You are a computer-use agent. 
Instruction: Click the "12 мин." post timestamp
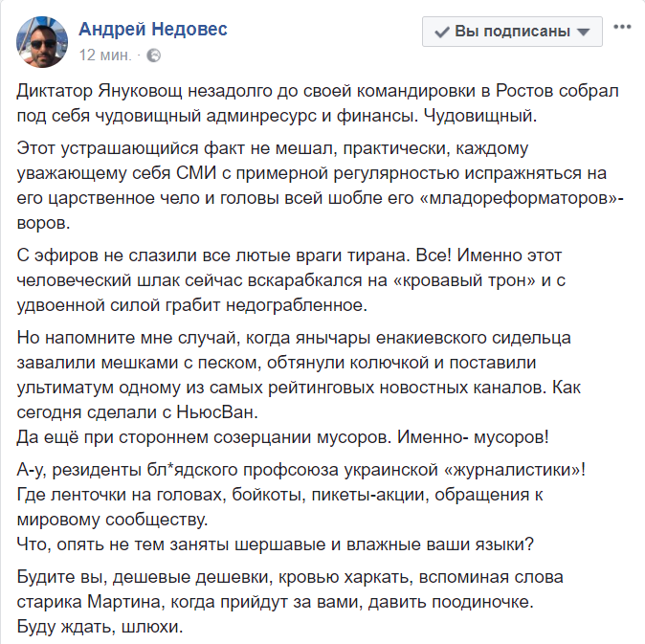(x=105, y=55)
